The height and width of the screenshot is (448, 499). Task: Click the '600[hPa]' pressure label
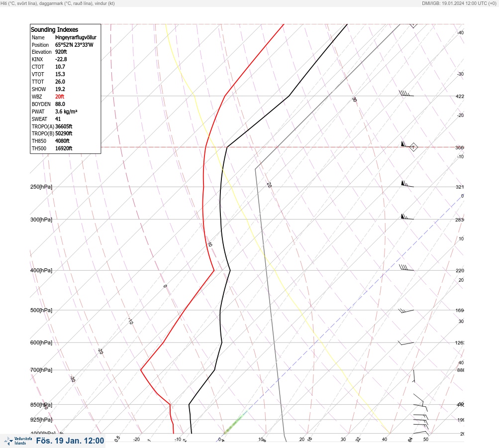(x=41, y=342)
